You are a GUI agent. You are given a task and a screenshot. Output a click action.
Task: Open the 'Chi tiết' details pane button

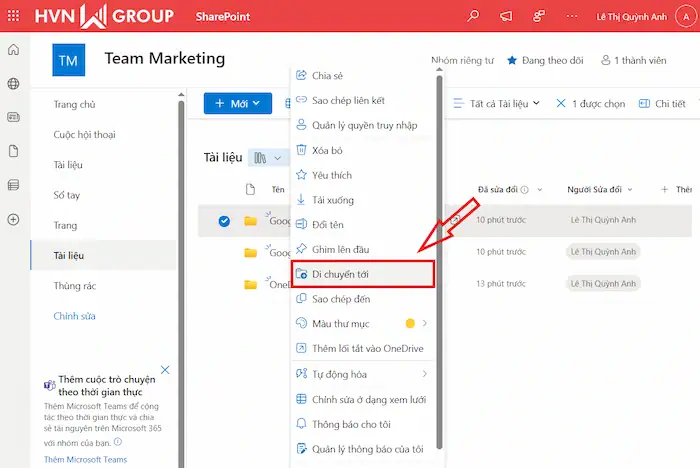(x=662, y=103)
